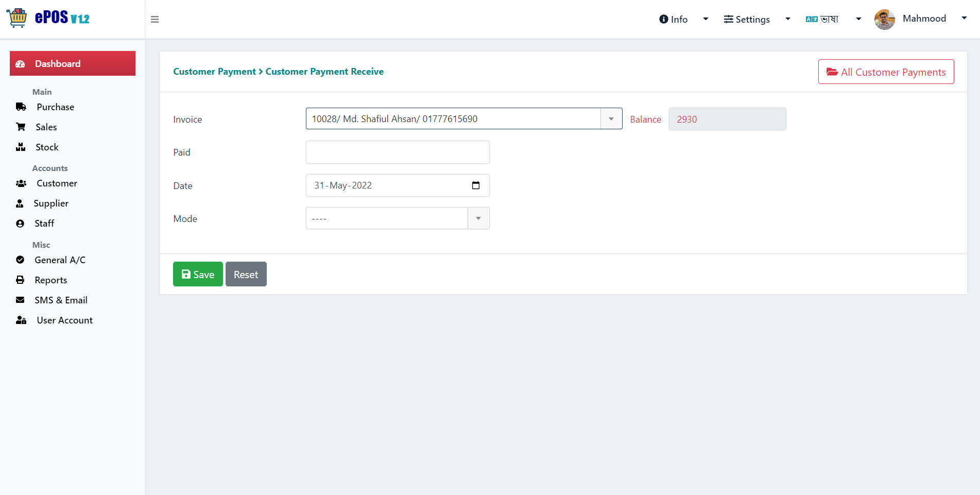The height and width of the screenshot is (495, 980).
Task: Click the SMS & Email envelope icon
Action: (20, 300)
